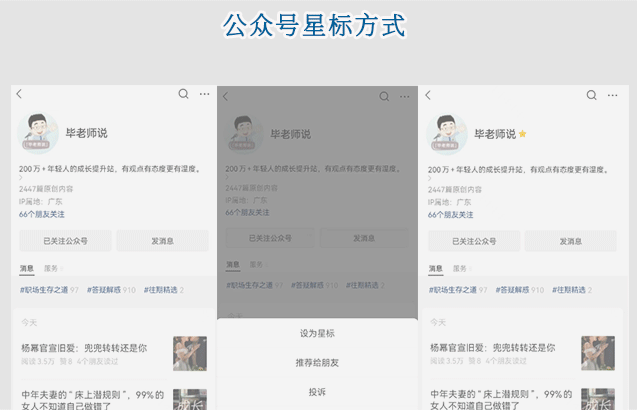Open 毕老师说 avatar in middle dimmed screen
The image size is (637, 410).
point(243,134)
